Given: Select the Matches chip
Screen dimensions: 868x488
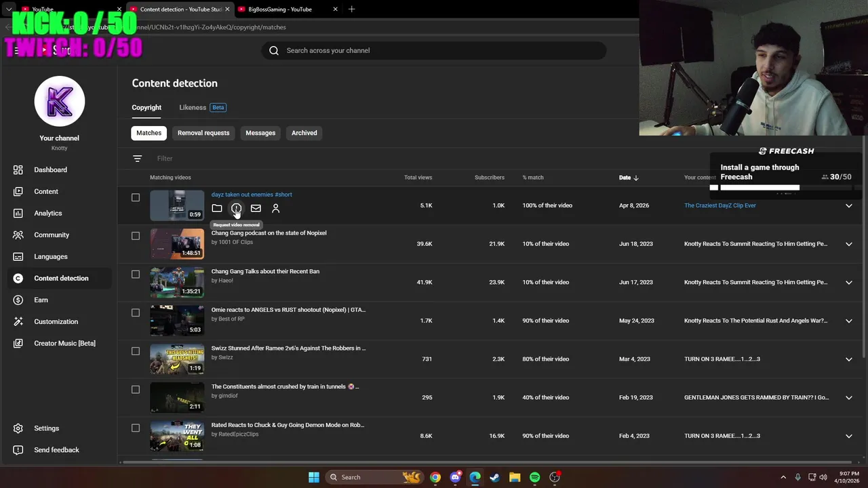Looking at the screenshot, I should [149, 133].
